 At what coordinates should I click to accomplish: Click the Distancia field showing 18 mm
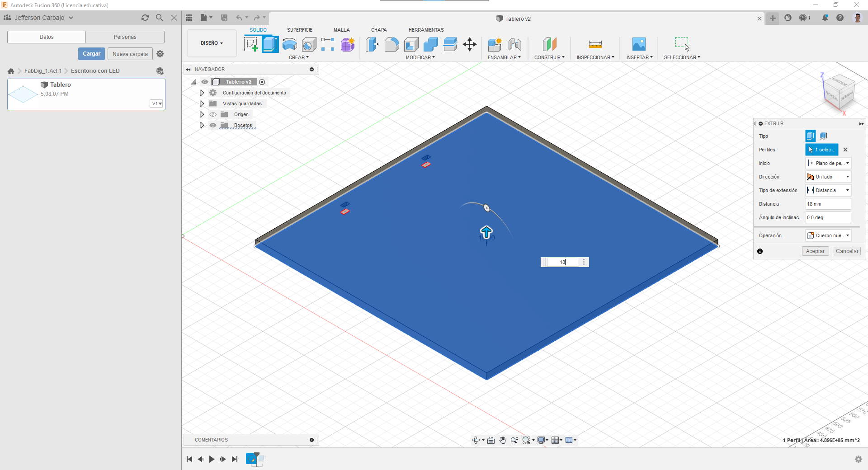point(828,204)
